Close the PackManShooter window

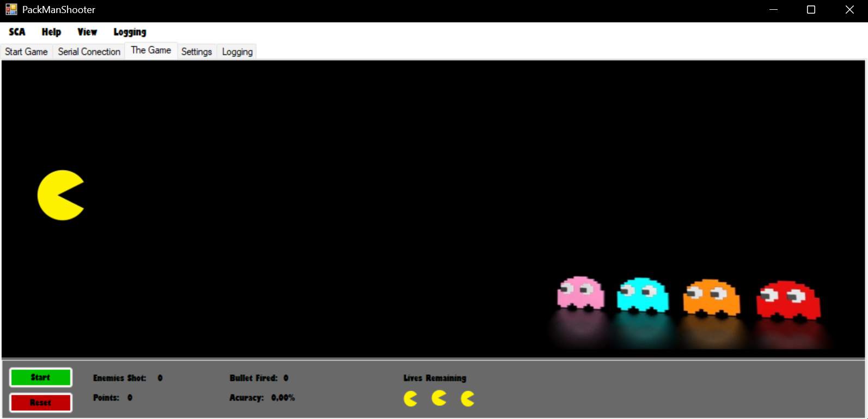(x=849, y=10)
